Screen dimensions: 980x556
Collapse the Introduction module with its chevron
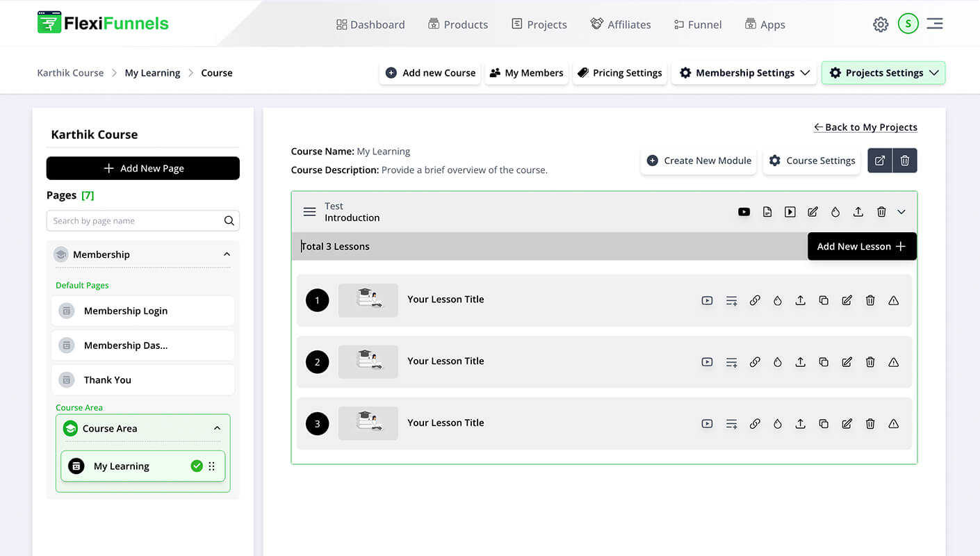tap(901, 212)
